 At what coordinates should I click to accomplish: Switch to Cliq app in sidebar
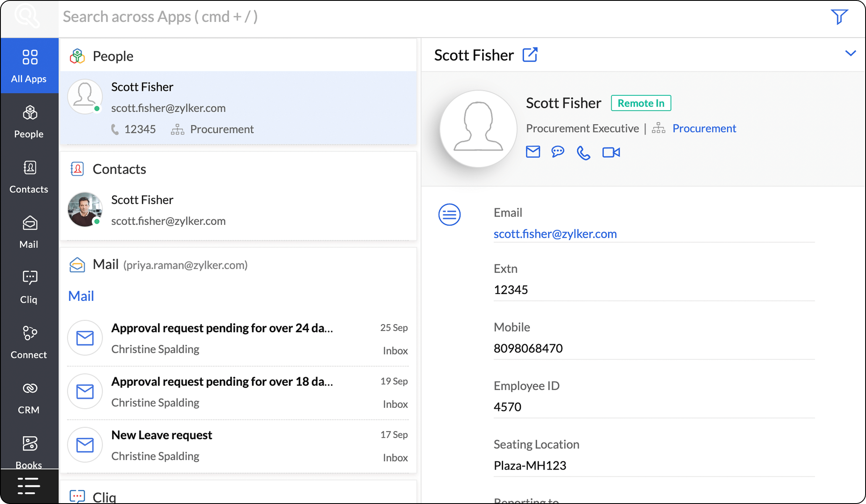(x=29, y=287)
